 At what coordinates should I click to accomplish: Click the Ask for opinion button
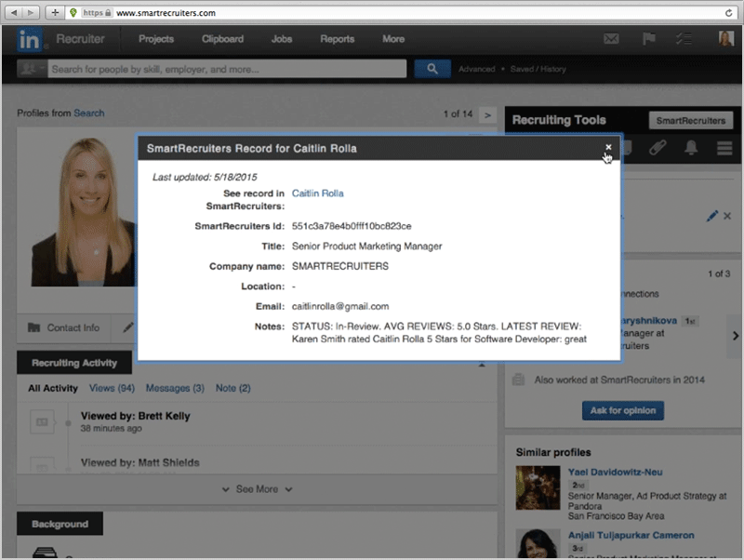tap(623, 410)
